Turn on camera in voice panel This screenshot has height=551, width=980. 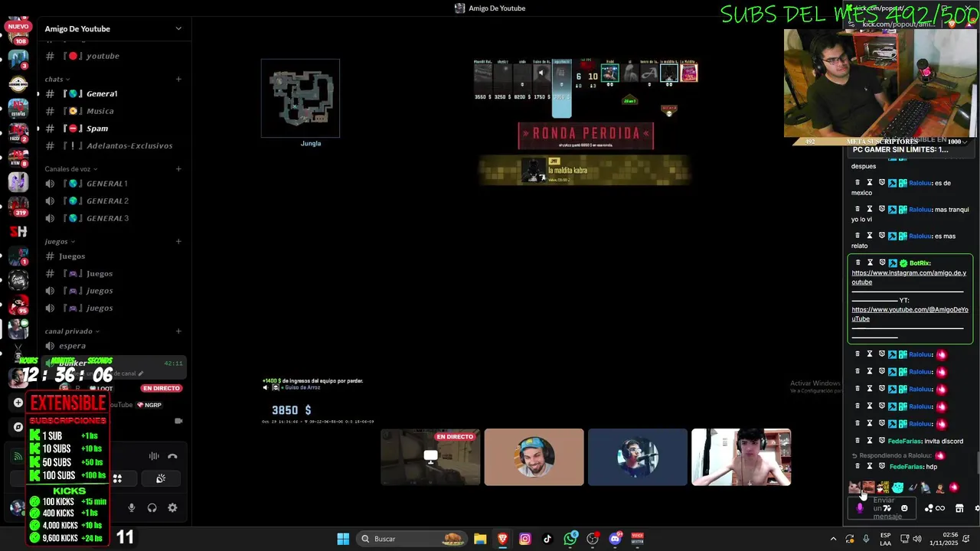point(178,421)
